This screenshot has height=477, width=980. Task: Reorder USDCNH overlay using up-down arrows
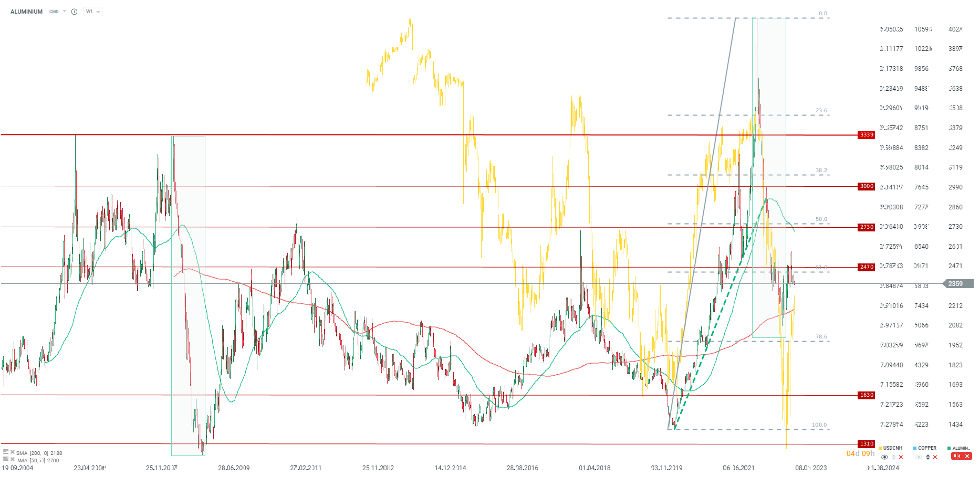tap(893, 457)
